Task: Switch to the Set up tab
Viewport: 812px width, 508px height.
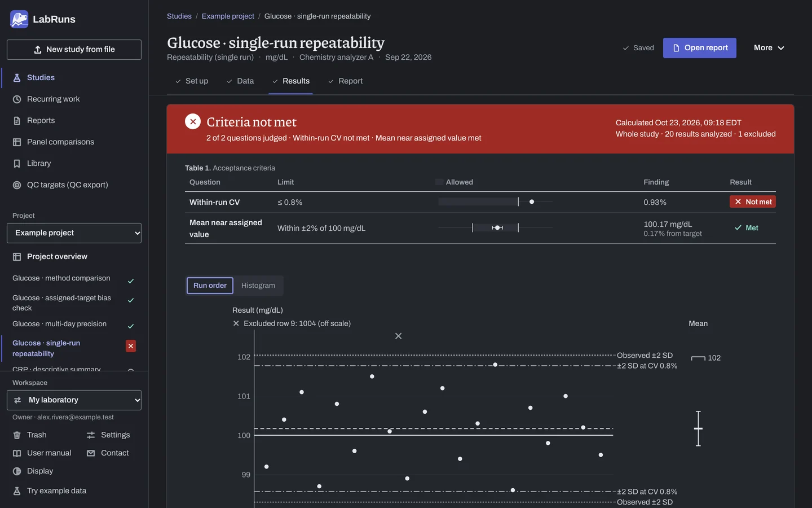Action: (x=191, y=81)
